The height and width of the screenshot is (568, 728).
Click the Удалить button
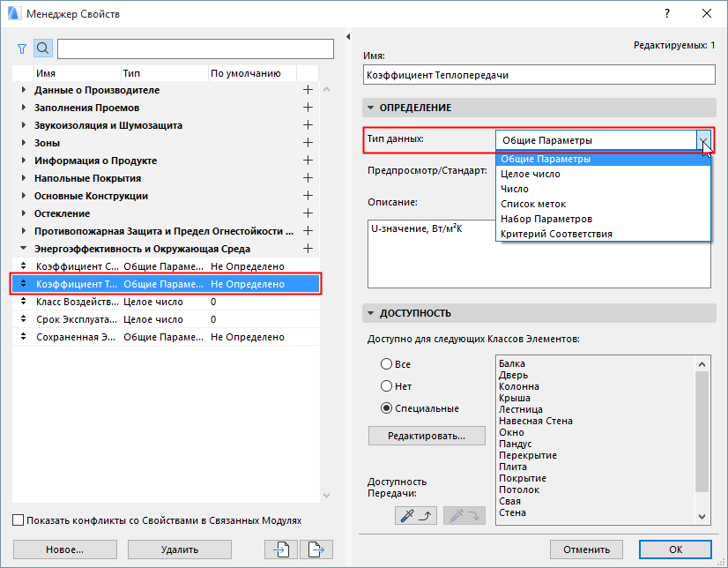(180, 549)
